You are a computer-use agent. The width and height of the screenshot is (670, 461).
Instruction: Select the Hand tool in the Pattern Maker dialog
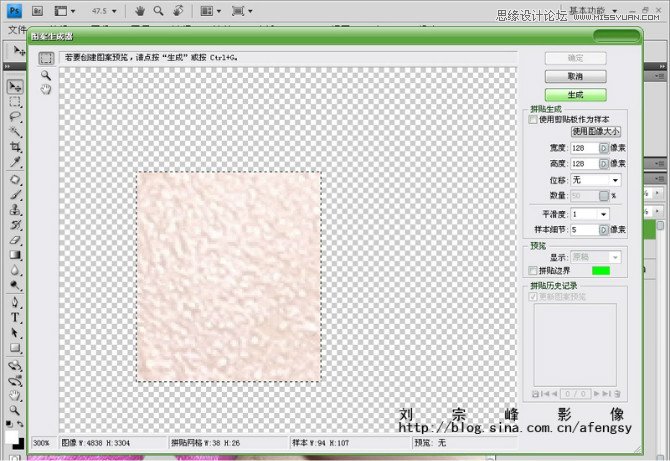[46, 89]
